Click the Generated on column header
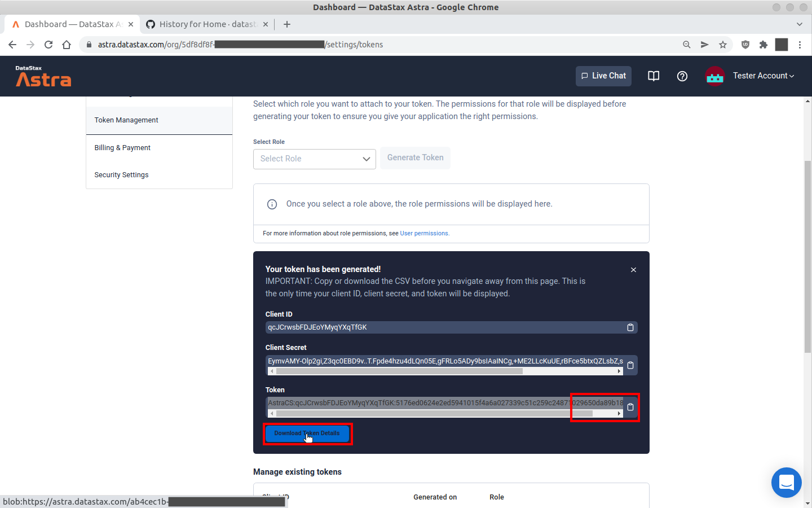This screenshot has height=508, width=812. 435,497
